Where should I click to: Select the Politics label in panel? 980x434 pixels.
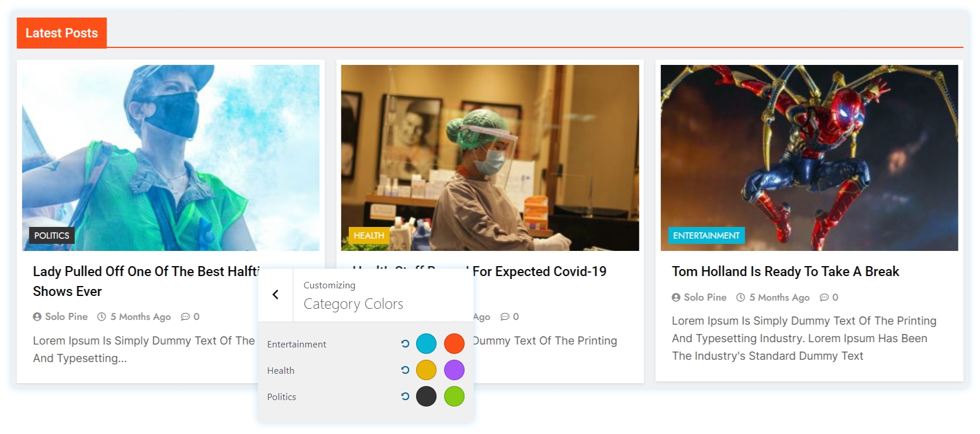[x=282, y=397]
